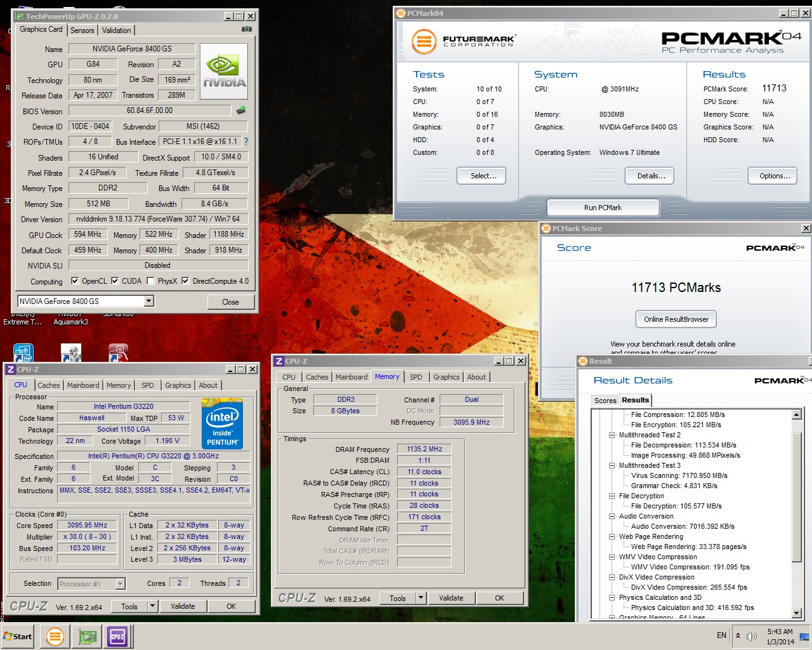Click scroll down arrow in Result Details
Viewport: 812px width, 650px height.
(x=797, y=613)
